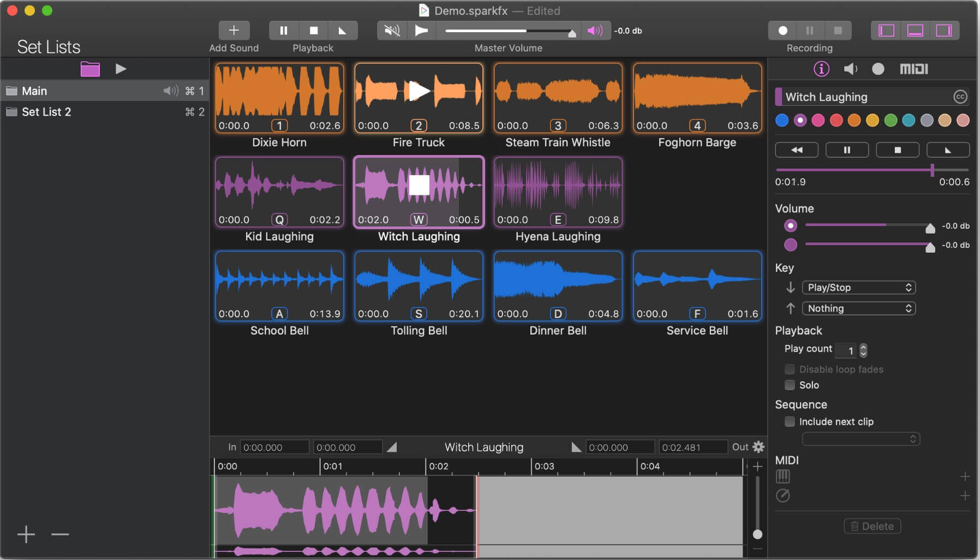
Task: Click the Play count stepper arrows
Action: 863,350
